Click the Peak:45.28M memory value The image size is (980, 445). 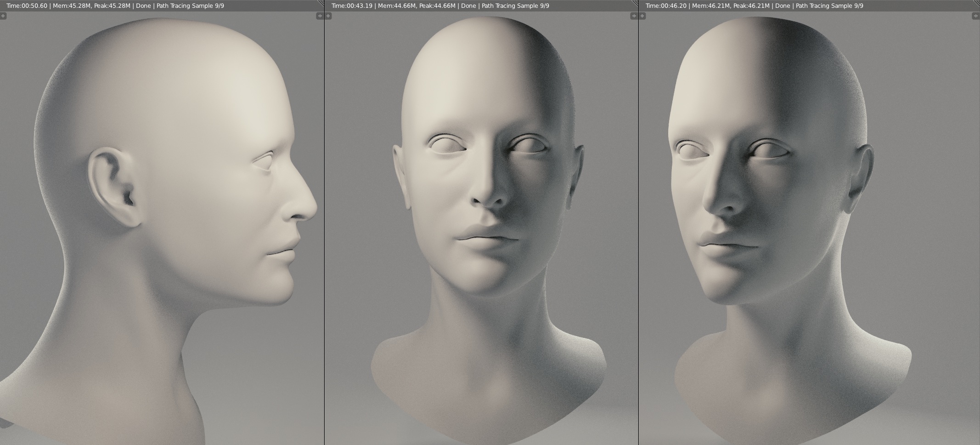(x=112, y=6)
